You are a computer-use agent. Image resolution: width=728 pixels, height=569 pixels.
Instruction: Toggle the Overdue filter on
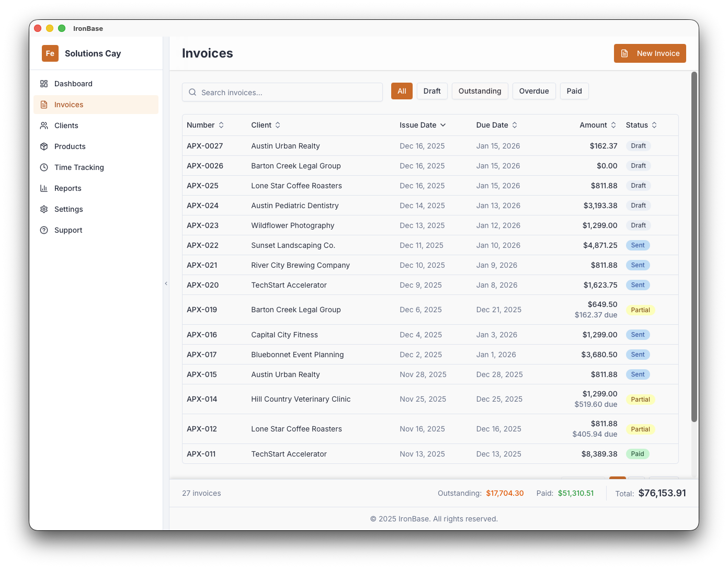pos(534,90)
